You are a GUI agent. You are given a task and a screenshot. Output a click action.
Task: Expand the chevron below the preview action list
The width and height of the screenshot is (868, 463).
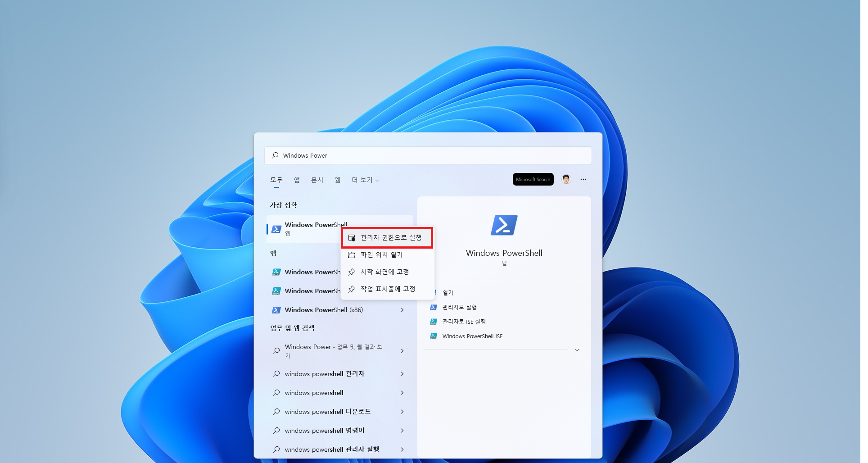pos(577,350)
